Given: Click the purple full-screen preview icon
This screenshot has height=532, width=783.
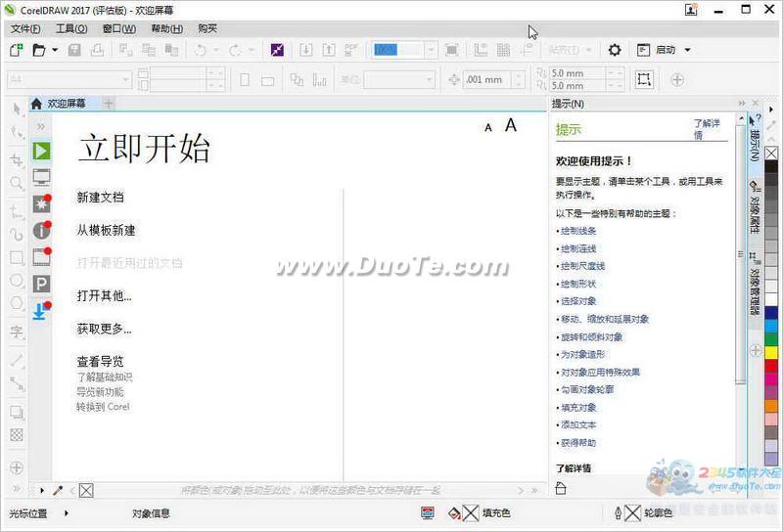Looking at the screenshot, I should coord(277,50).
